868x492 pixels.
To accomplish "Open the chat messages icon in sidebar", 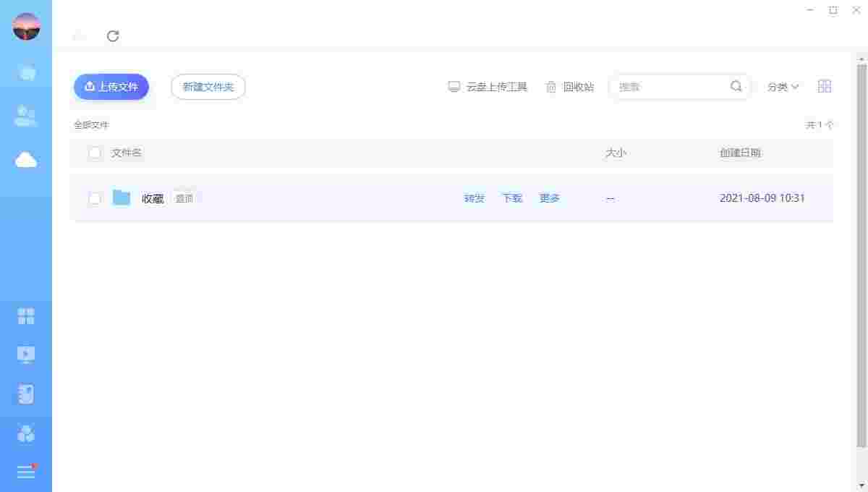I will 26,72.
